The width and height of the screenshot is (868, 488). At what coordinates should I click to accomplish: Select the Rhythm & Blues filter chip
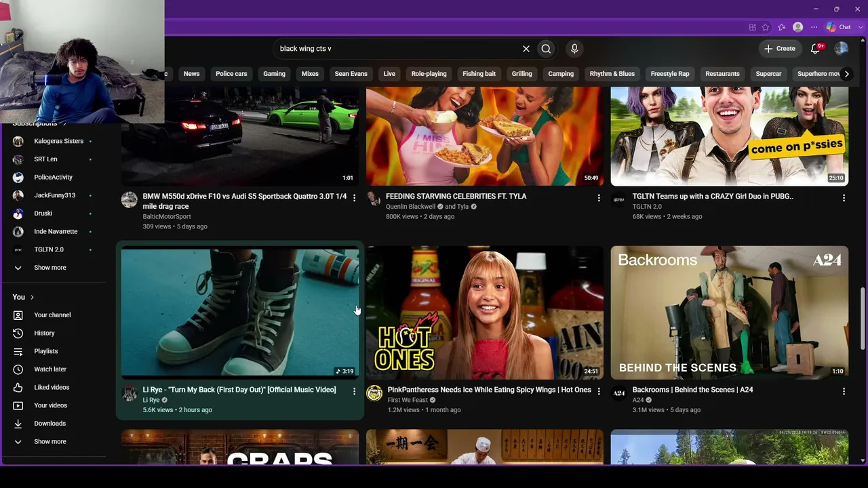612,74
